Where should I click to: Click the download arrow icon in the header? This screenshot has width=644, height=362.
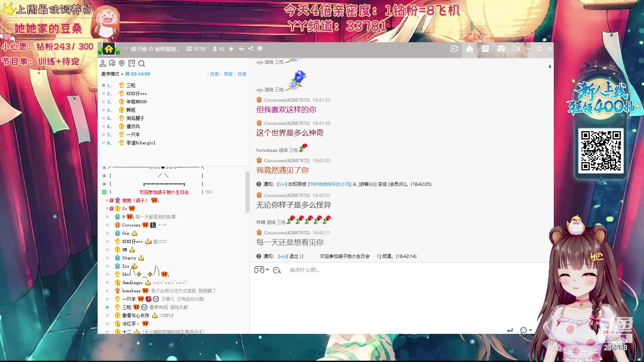pyautogui.click(x=518, y=49)
